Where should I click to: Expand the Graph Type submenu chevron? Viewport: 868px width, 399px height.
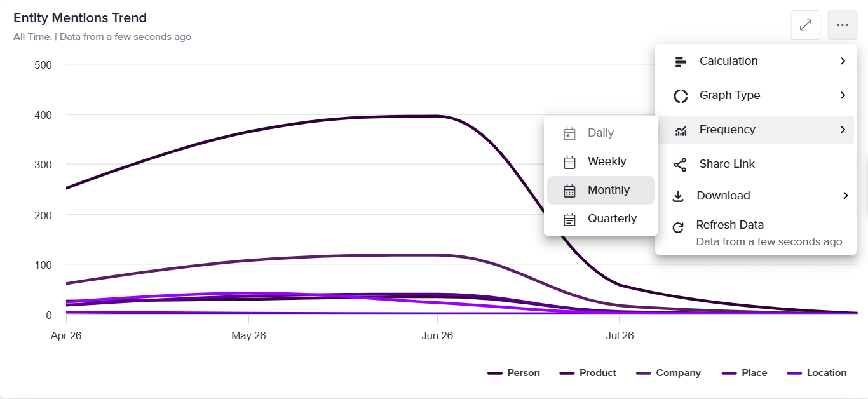point(843,95)
